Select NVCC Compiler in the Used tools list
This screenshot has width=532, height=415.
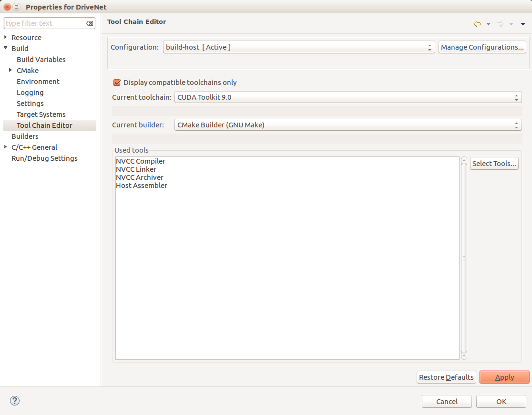[141, 161]
